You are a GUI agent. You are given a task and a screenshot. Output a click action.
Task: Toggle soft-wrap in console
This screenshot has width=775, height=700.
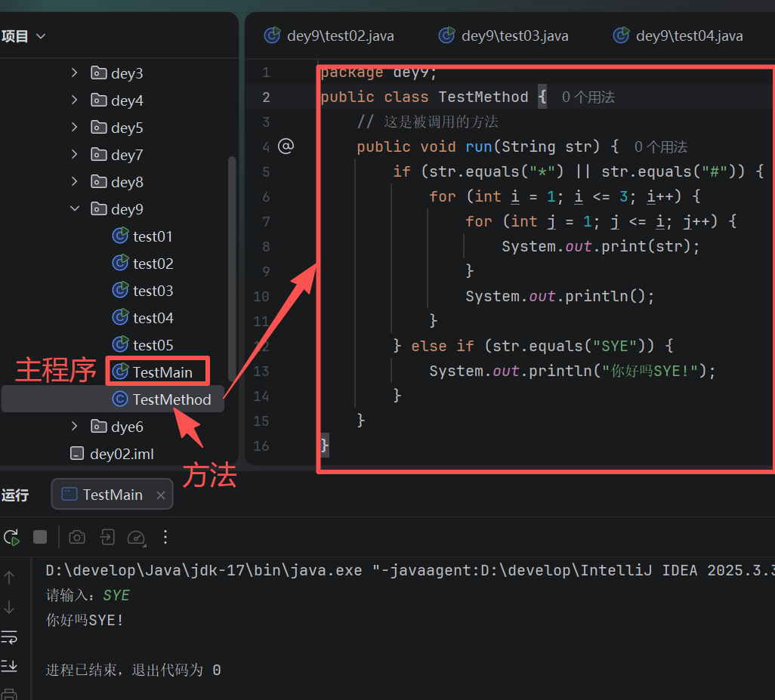[x=9, y=637]
